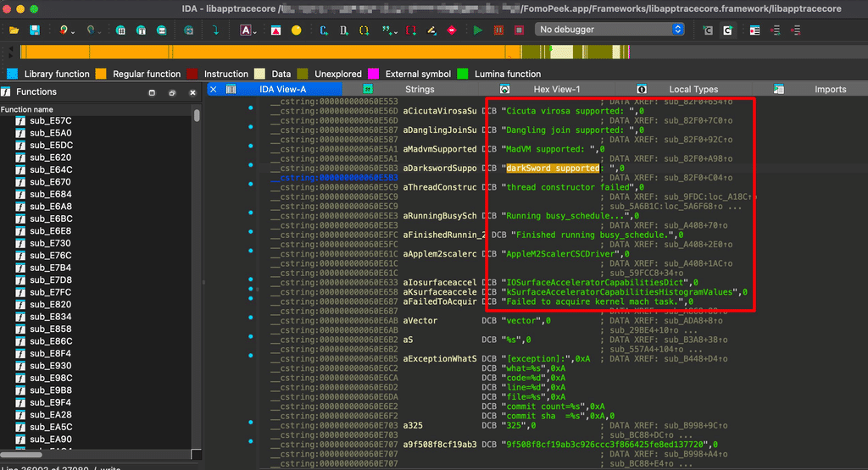Start the process with the green play button
This screenshot has width=868, height=470.
tap(478, 30)
